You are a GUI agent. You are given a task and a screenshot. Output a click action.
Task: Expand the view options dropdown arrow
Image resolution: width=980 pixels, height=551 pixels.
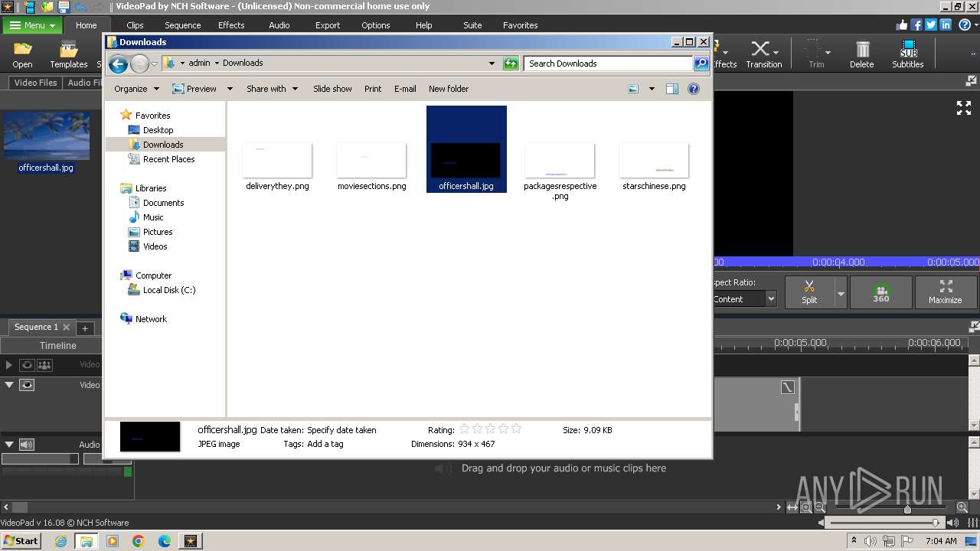click(652, 89)
